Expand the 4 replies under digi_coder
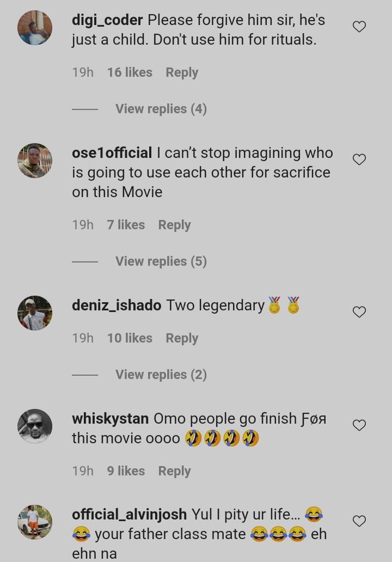Screen dimensions: 392x562 161,109
